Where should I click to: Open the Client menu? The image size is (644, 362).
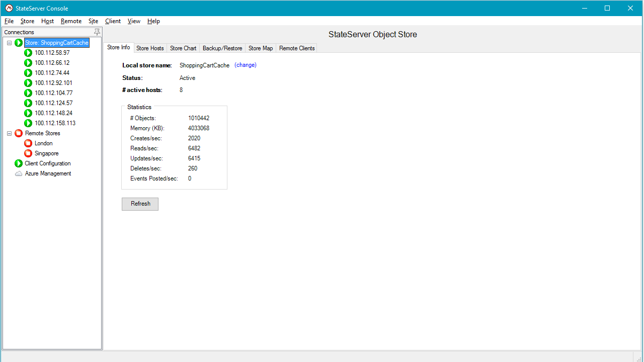(x=113, y=21)
